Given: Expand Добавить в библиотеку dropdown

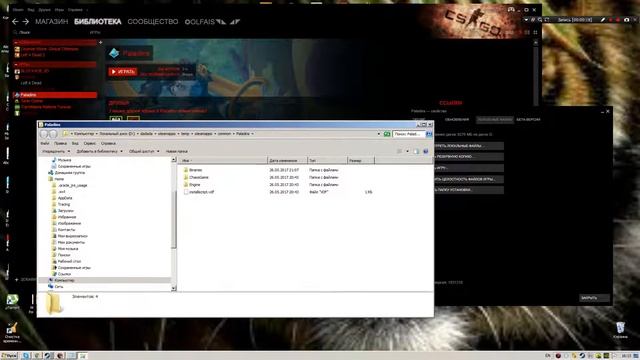Looking at the screenshot, I should (x=100, y=151).
